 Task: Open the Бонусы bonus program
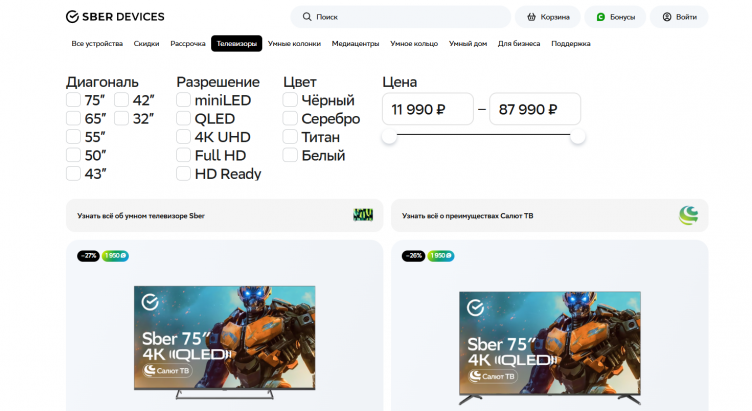(615, 17)
